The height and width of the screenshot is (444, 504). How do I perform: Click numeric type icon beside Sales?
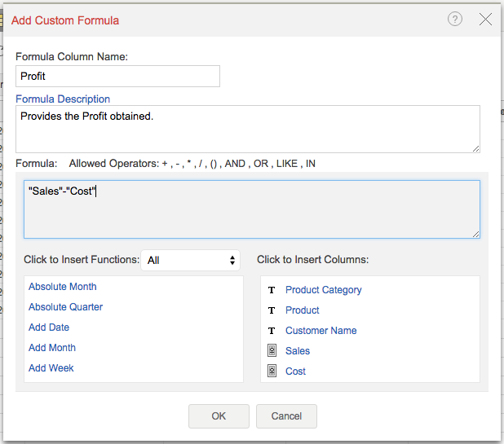tap(271, 351)
